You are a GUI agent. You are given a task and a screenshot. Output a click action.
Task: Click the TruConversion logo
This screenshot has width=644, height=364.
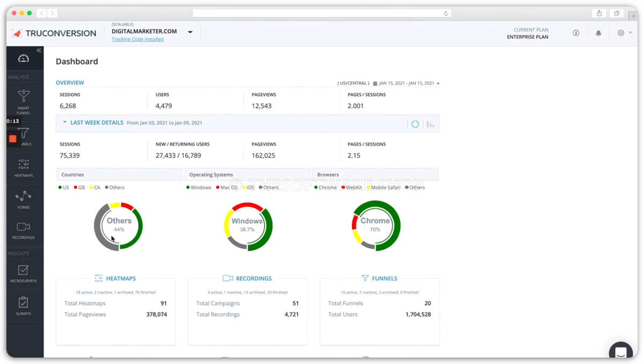pyautogui.click(x=54, y=33)
